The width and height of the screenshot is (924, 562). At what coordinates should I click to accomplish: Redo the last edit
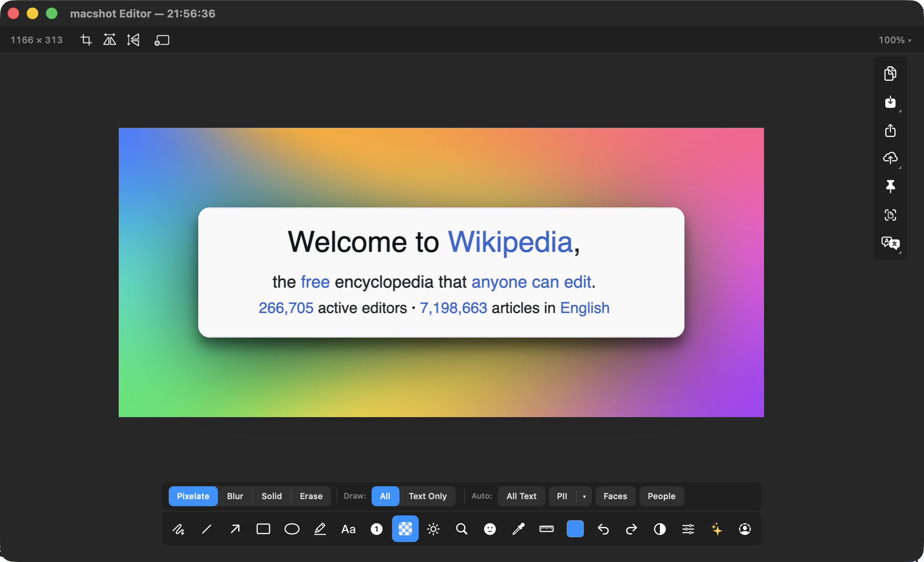click(632, 529)
